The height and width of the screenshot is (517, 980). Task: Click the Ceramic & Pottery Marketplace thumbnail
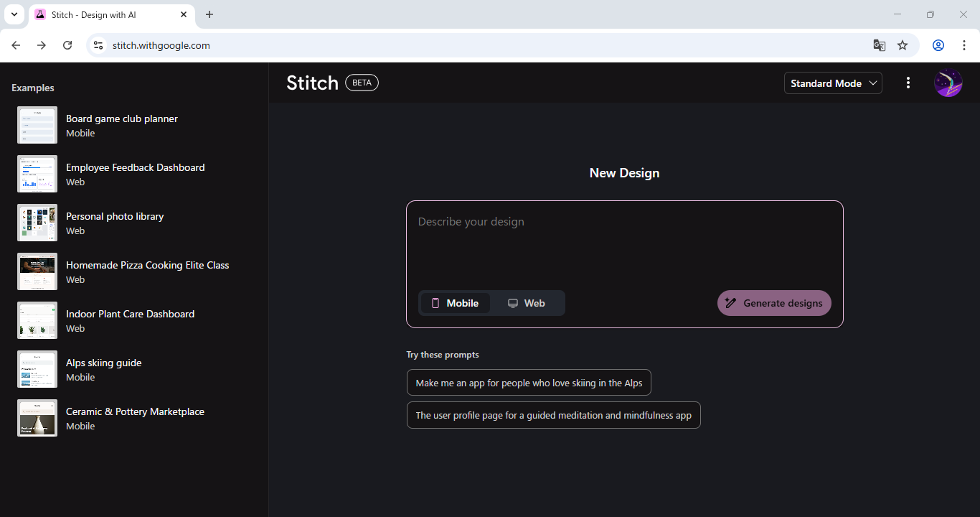tap(37, 418)
